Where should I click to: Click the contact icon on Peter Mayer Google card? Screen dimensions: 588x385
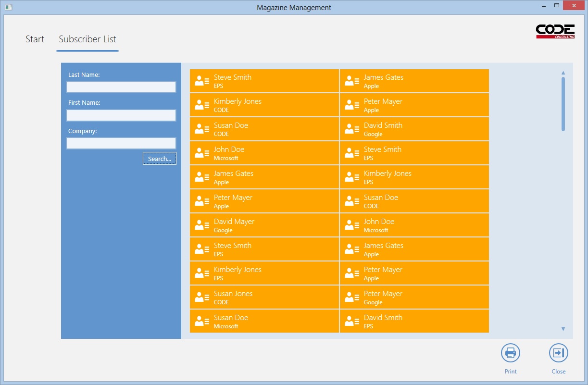352,297
